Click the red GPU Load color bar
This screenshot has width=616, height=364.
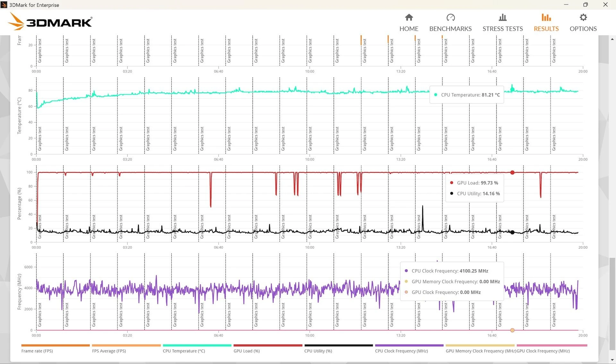[x=268, y=345]
